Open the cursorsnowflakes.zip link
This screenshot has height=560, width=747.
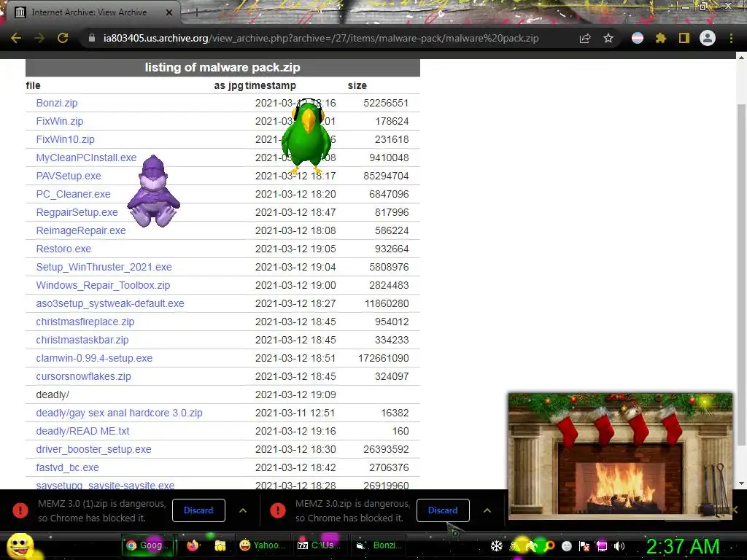83,376
